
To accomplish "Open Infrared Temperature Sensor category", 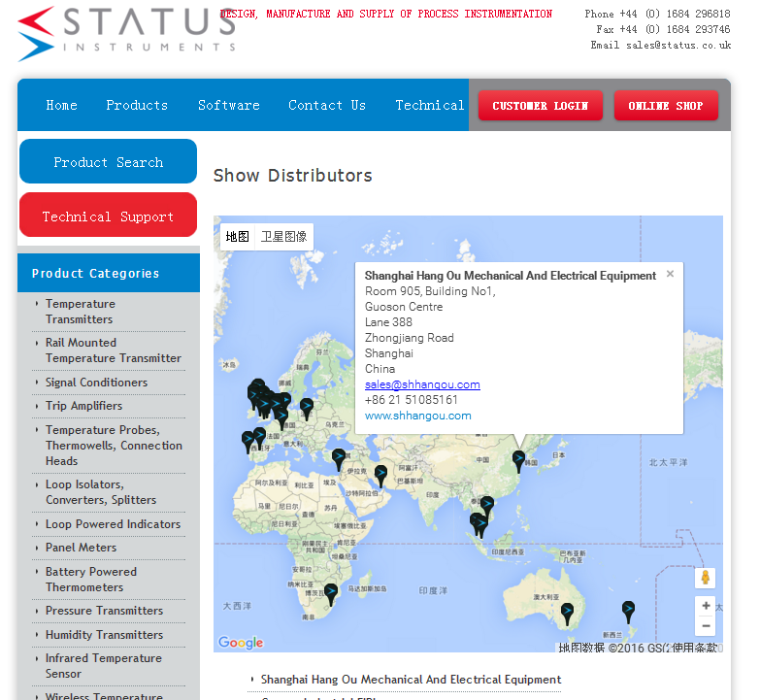I will (103, 665).
